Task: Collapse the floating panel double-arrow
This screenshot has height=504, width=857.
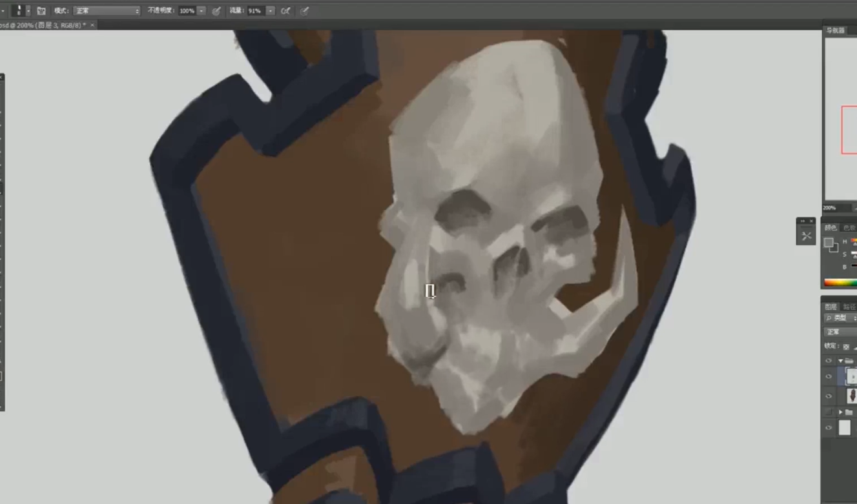Action: [803, 221]
